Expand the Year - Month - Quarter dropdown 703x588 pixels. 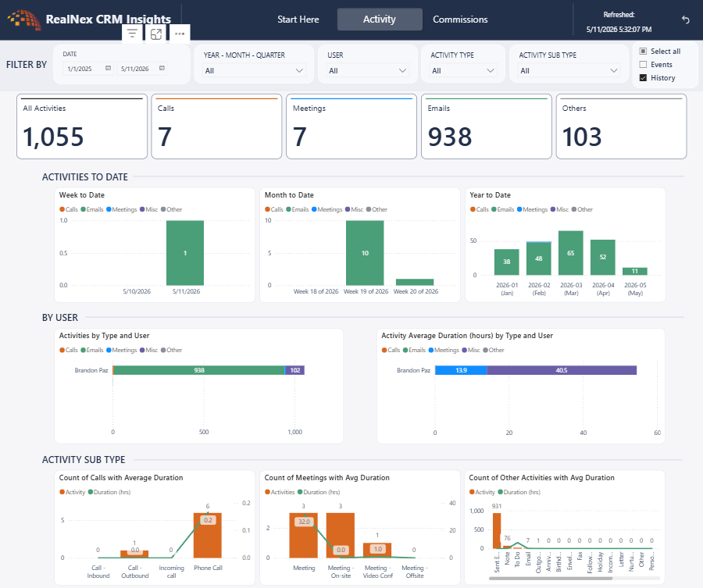tap(254, 70)
